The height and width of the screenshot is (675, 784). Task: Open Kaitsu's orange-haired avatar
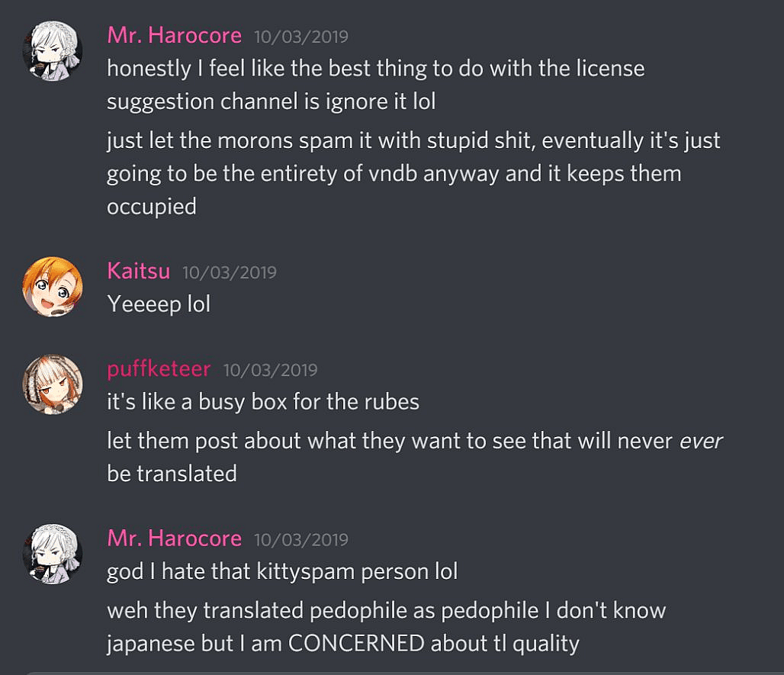tap(53, 287)
